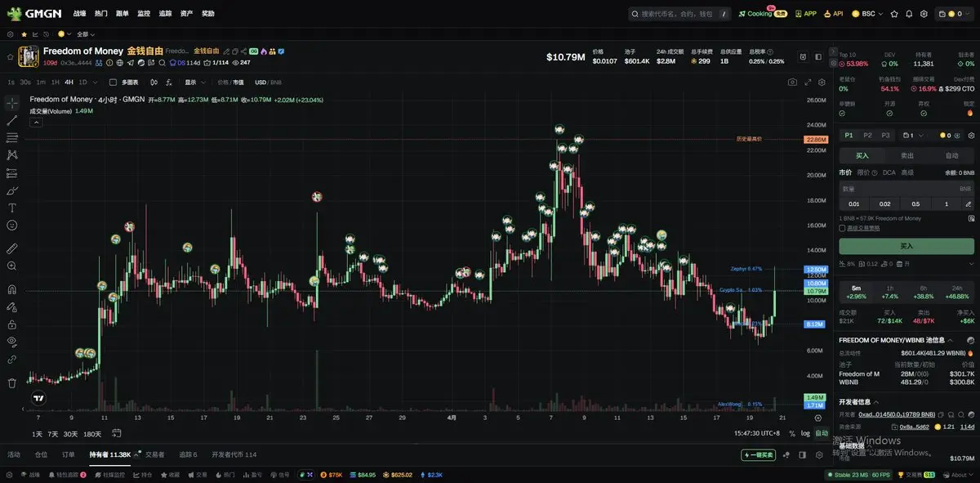Collapse the 开发者信息 section
Image resolution: width=980 pixels, height=483 pixels.
875,402
